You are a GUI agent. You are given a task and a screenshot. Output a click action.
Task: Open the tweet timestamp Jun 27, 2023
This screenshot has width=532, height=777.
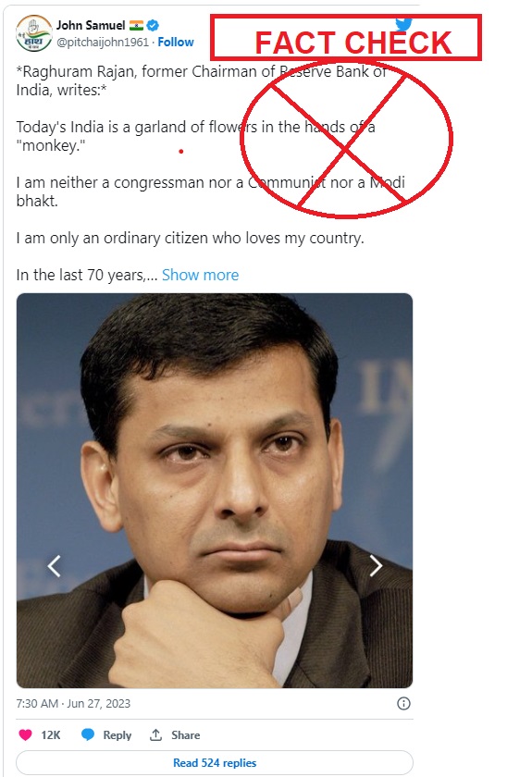pos(73,704)
